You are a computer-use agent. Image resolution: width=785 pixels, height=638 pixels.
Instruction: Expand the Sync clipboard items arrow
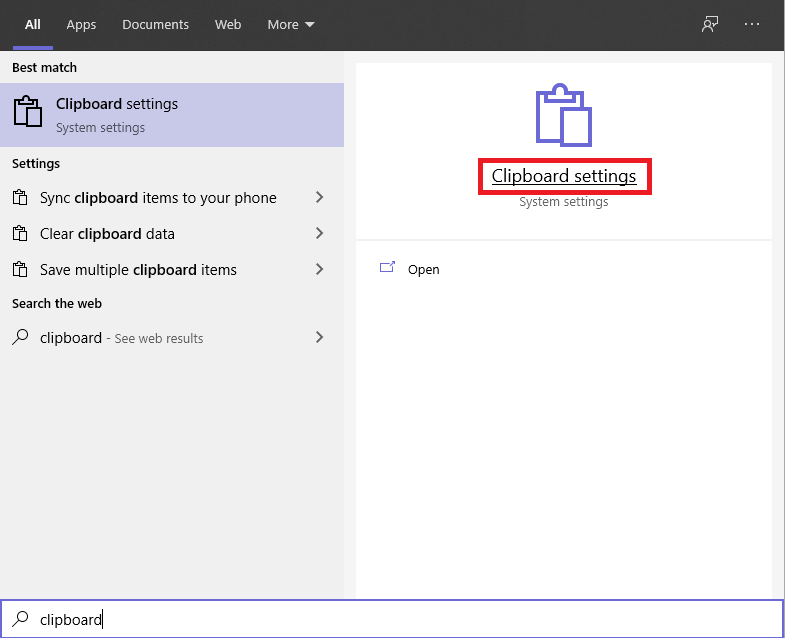pos(319,197)
